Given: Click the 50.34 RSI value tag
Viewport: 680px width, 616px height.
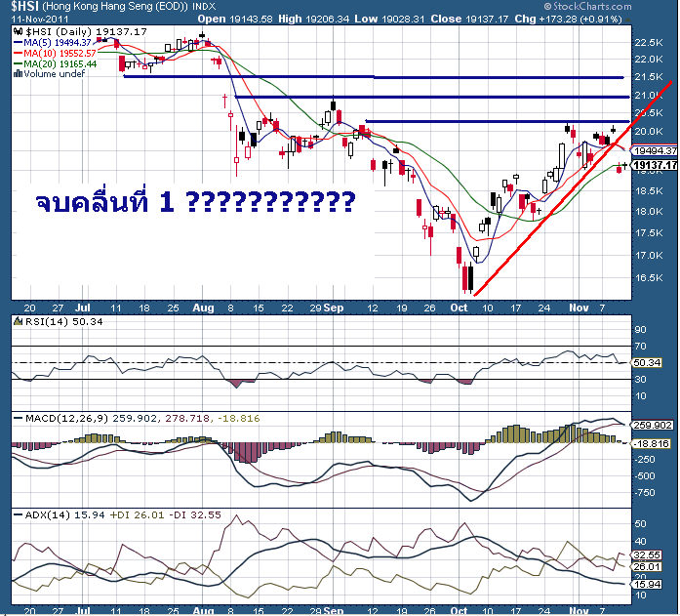Looking at the screenshot, I should click(x=649, y=363).
